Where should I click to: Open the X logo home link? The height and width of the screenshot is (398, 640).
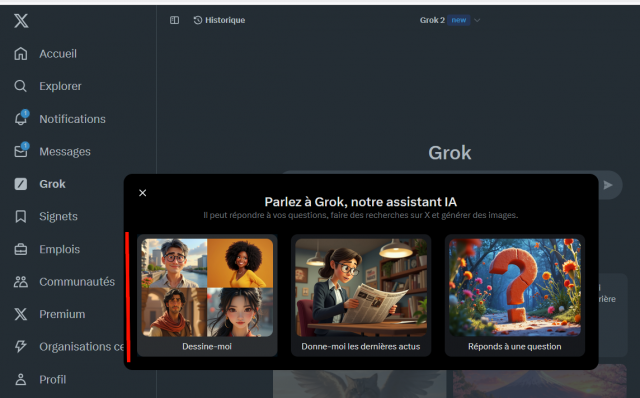click(21, 20)
